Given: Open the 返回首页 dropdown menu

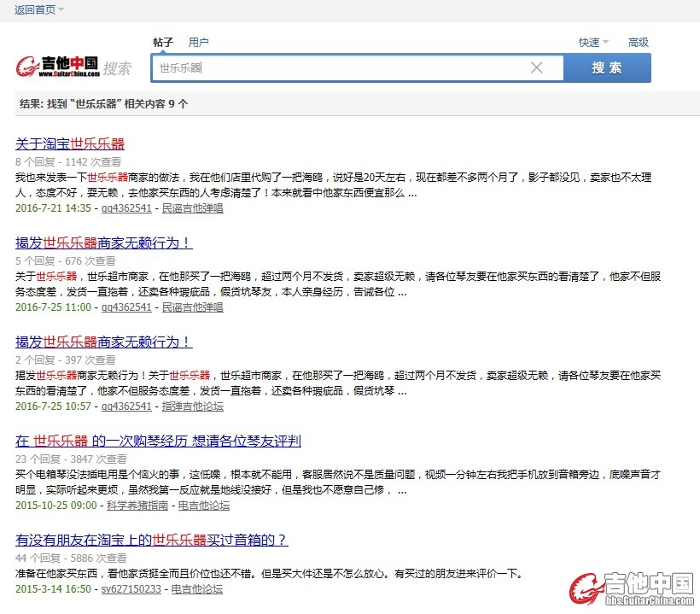Looking at the screenshot, I should 38,9.
